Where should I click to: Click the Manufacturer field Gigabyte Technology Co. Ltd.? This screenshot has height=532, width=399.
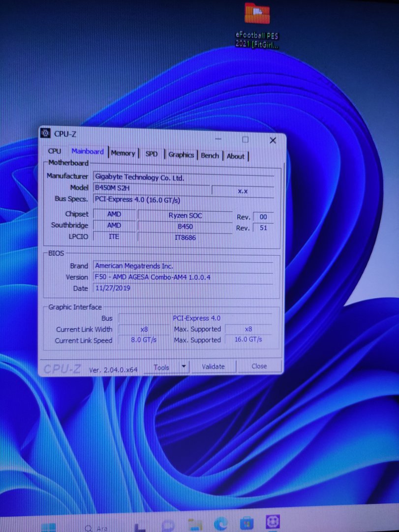[183, 177]
